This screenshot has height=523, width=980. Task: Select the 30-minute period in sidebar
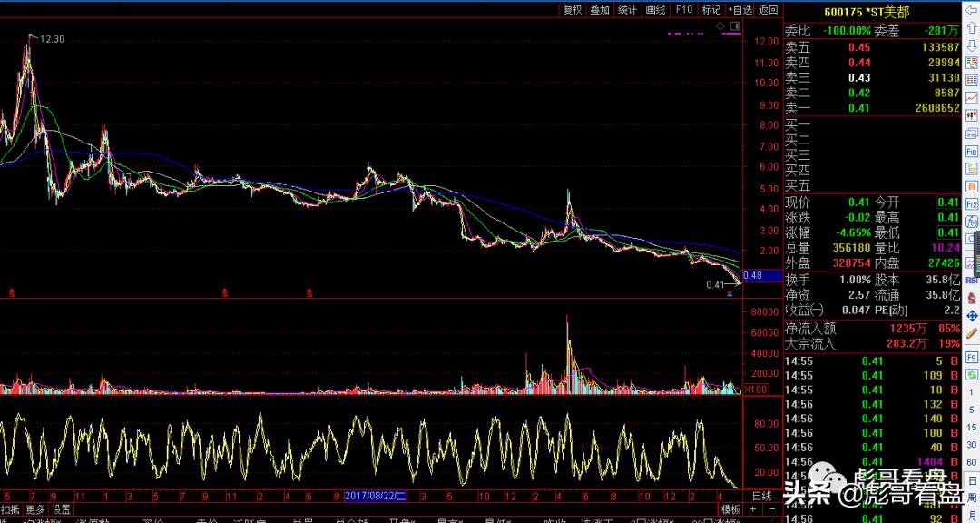click(971, 445)
